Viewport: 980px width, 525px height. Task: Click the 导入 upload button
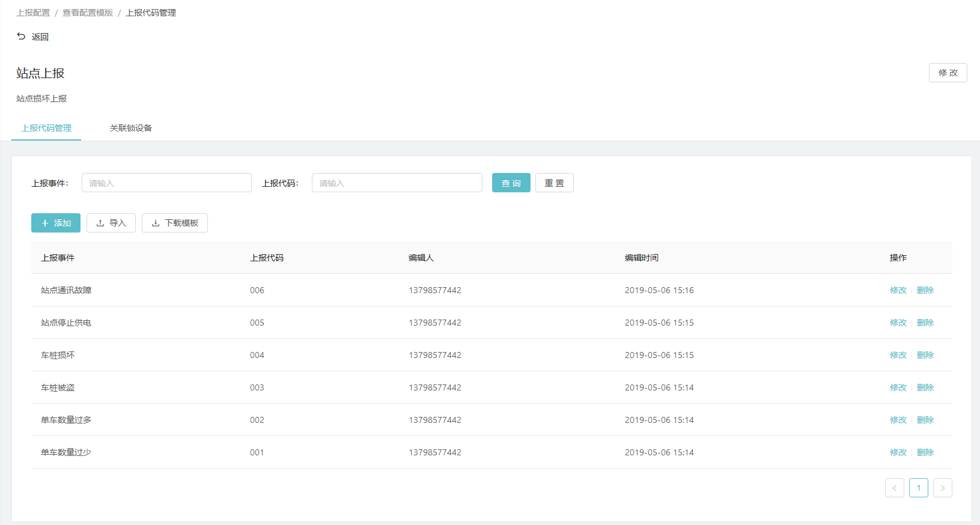(111, 223)
